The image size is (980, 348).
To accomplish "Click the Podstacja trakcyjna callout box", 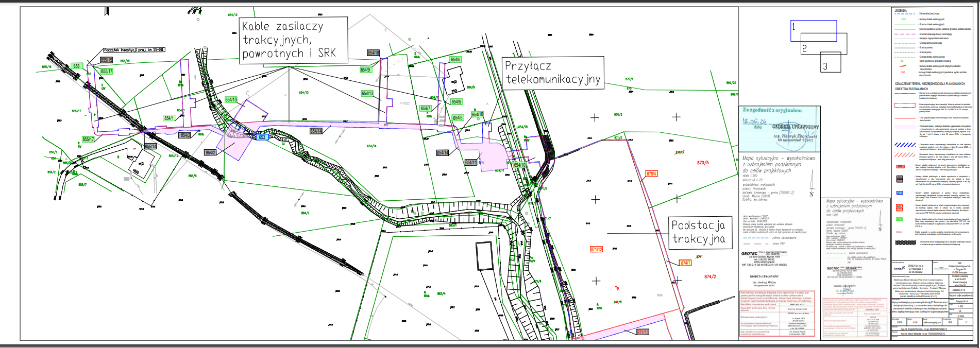I will point(698,232).
